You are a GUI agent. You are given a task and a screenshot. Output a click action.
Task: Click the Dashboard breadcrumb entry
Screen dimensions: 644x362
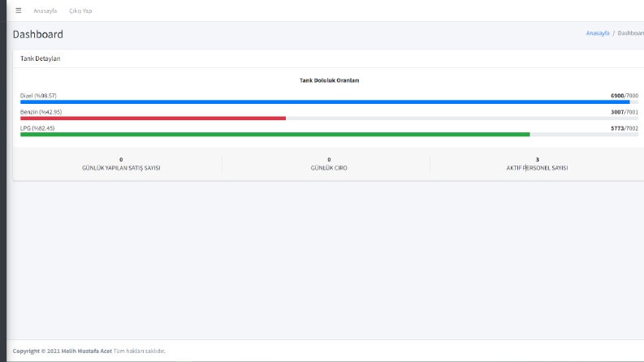coord(631,33)
